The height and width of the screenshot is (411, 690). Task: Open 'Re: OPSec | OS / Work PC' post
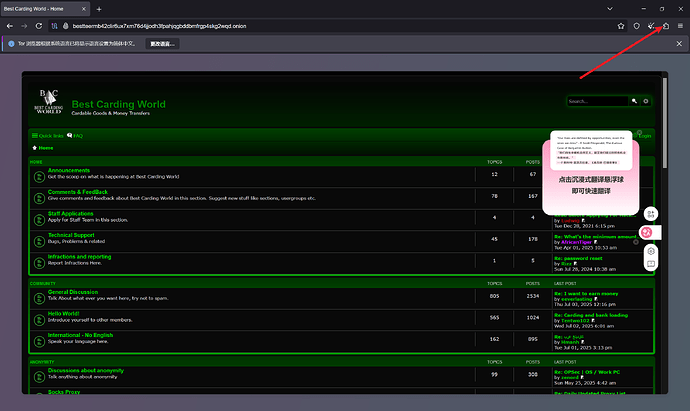point(587,372)
